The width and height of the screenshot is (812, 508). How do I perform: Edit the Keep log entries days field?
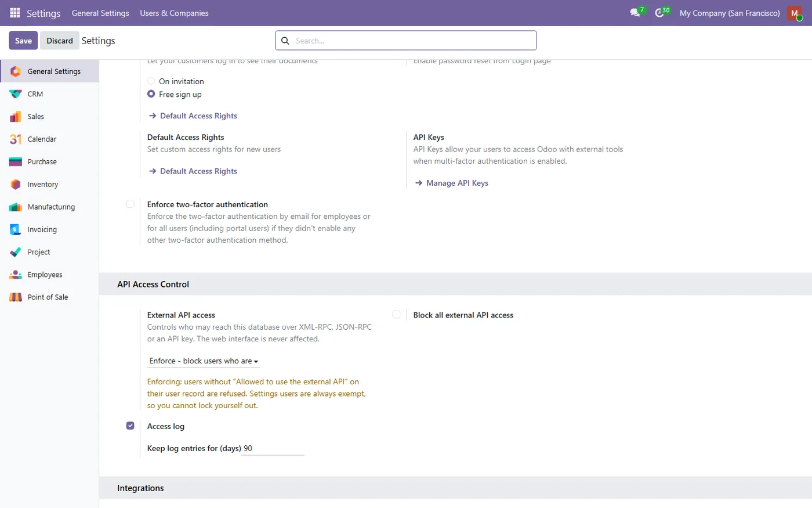[273, 448]
